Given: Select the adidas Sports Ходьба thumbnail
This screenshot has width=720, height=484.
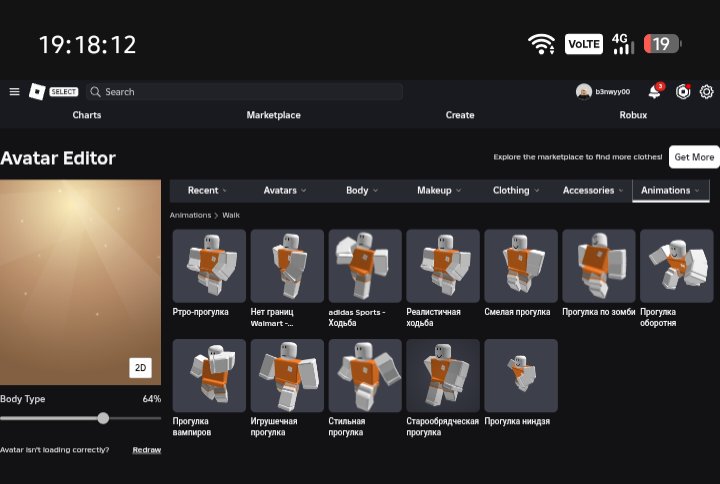Looking at the screenshot, I should pyautogui.click(x=365, y=266).
